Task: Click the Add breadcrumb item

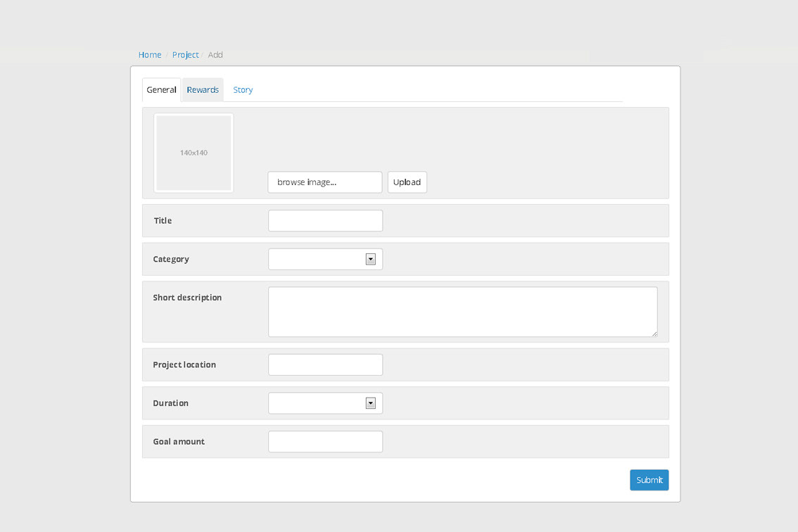Action: tap(215, 55)
